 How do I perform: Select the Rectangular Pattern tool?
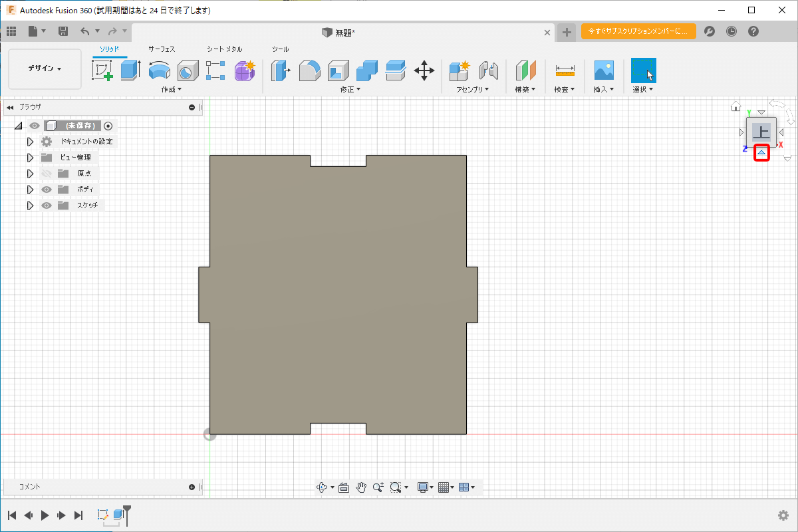click(215, 70)
